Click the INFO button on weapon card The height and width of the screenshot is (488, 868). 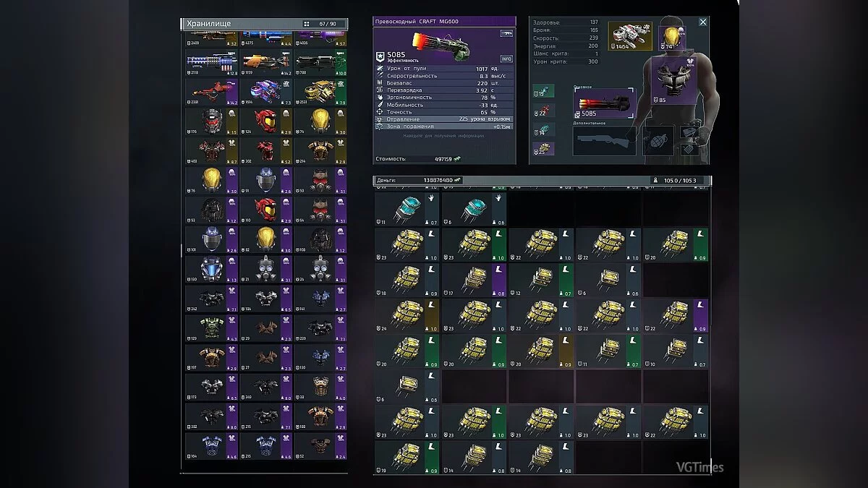click(506, 59)
